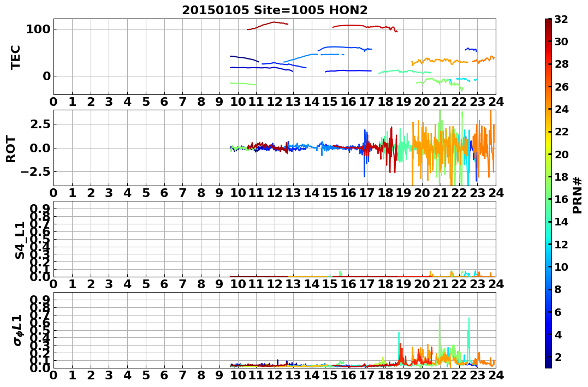This screenshot has width=588, height=387.
Task: Click the 100 tick on TEC axis
Action: pos(38,29)
